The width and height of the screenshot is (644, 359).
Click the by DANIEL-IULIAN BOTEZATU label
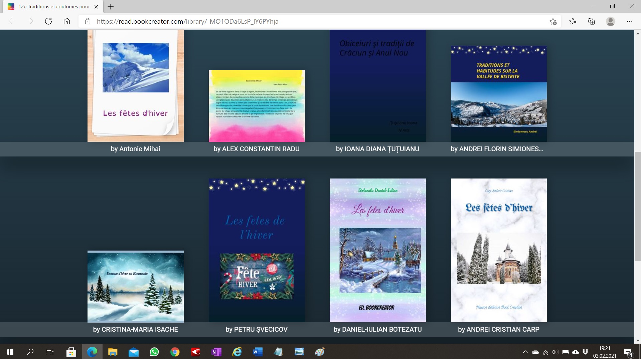(377, 329)
